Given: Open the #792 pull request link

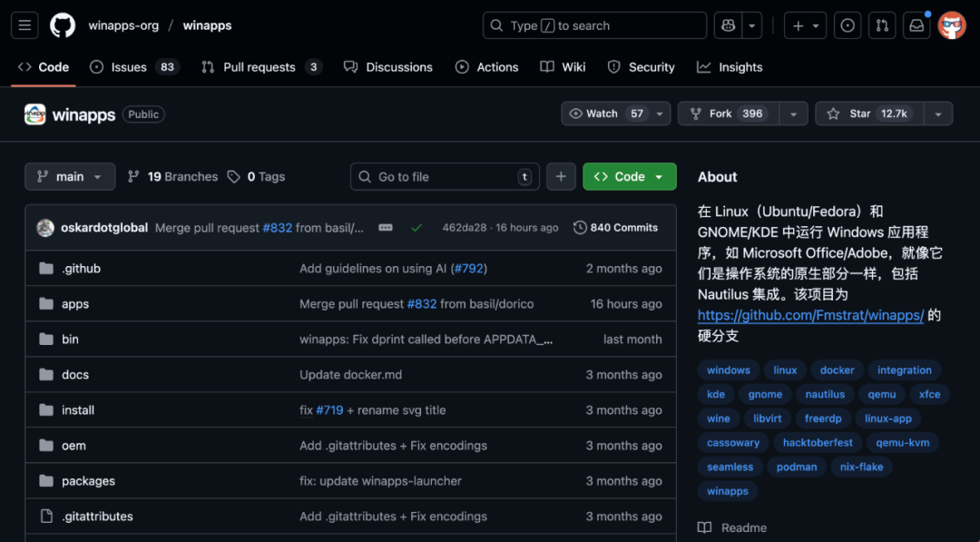Looking at the screenshot, I should pos(469,269).
